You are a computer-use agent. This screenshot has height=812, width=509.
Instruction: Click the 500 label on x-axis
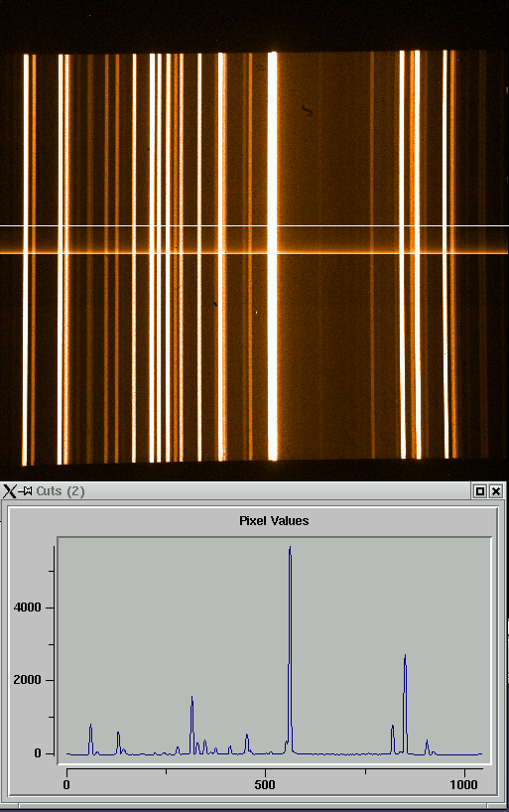click(265, 784)
